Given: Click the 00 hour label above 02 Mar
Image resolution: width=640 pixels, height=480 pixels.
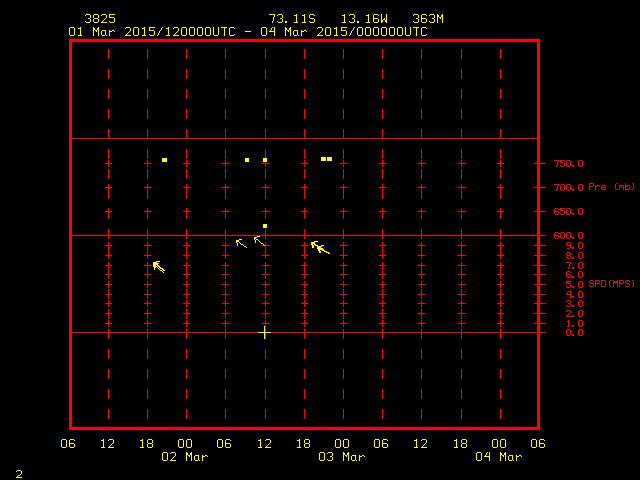Looking at the screenshot, I should pyautogui.click(x=185, y=444).
